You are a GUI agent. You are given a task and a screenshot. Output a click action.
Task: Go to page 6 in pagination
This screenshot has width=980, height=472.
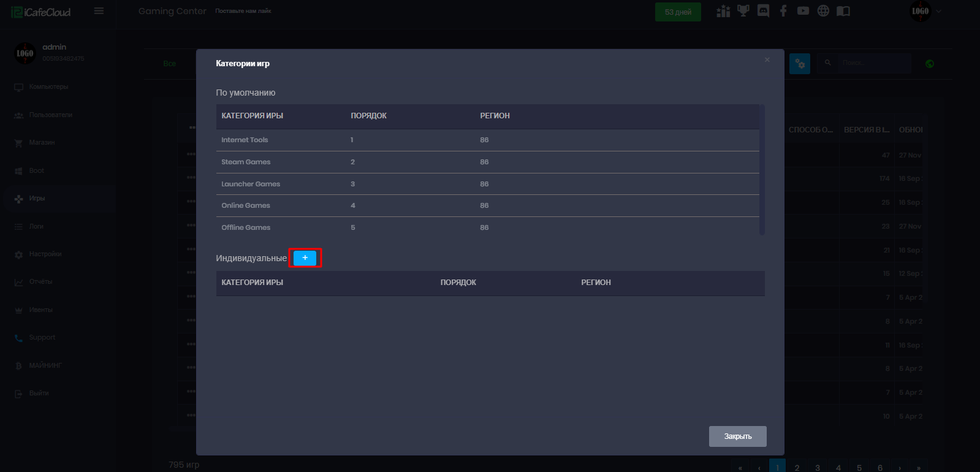click(x=880, y=467)
